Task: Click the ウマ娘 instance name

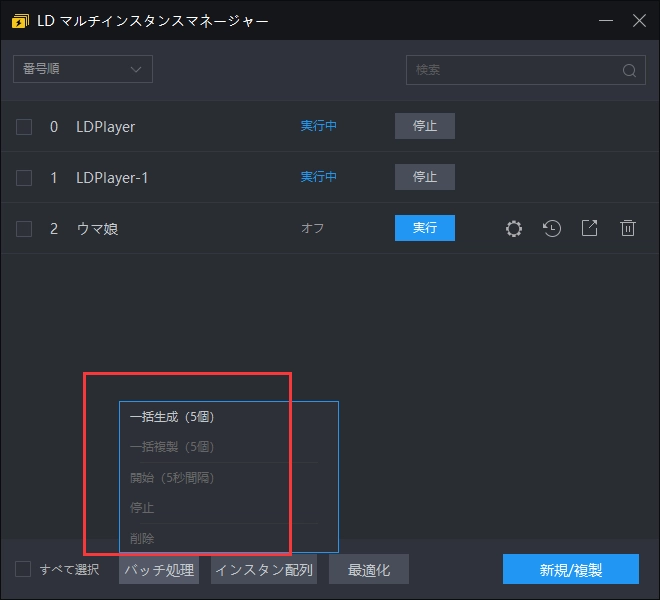Action: click(97, 229)
